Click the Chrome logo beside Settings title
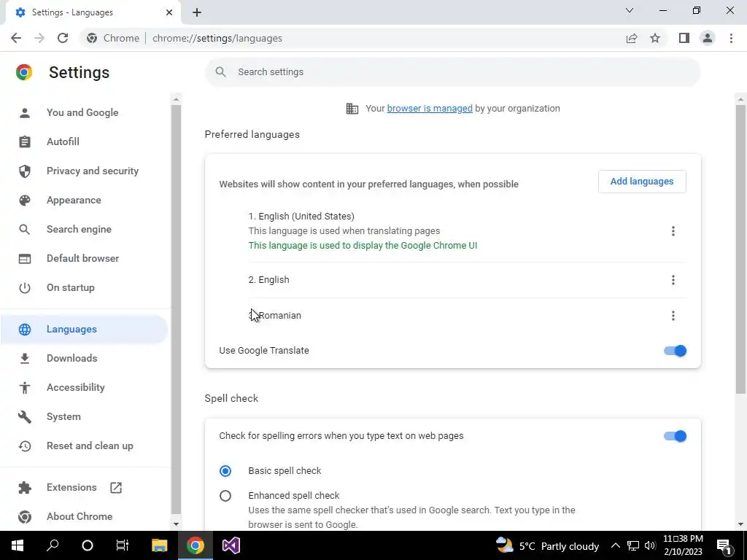Screen dimensions: 747x560 (x=24, y=72)
